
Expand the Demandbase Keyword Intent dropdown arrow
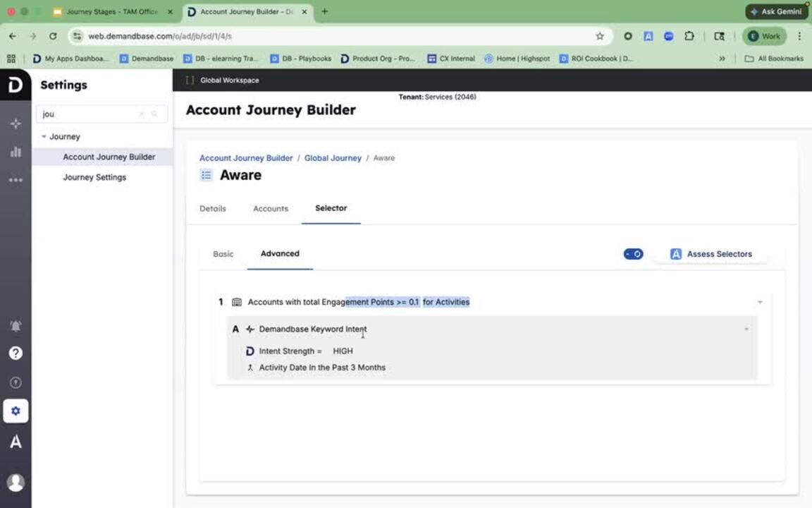click(746, 329)
